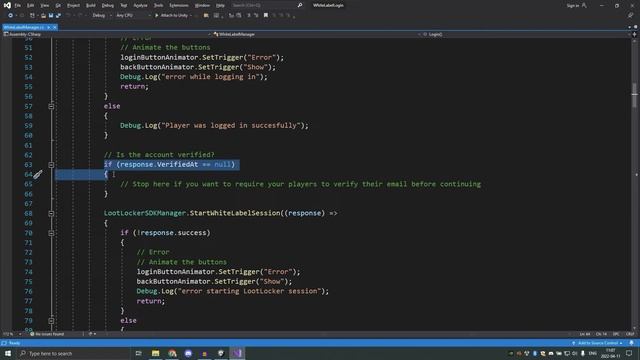Image resolution: width=640 pixels, height=360 pixels.
Task: Click the microphone icon in system tray
Action: (583, 353)
